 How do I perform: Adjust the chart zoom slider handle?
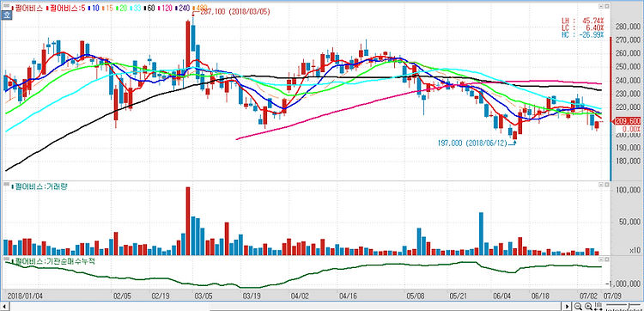(x=628, y=307)
